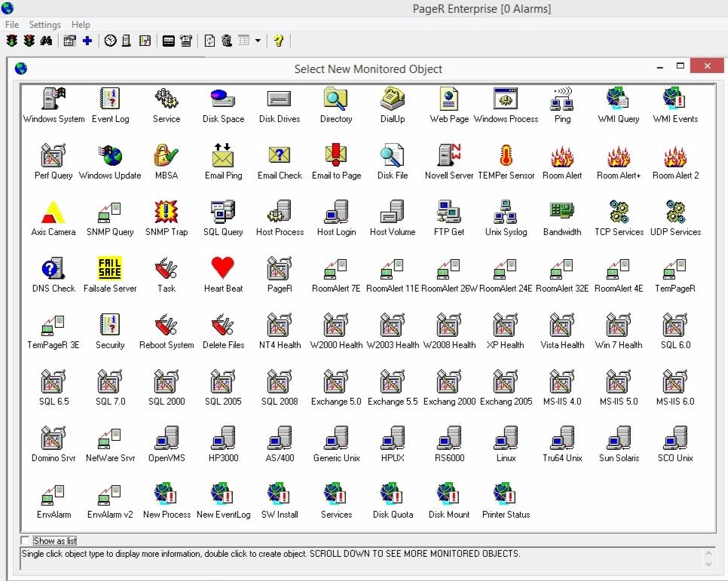Click the "Host Volume" label
The image size is (728, 581).
point(393,232)
